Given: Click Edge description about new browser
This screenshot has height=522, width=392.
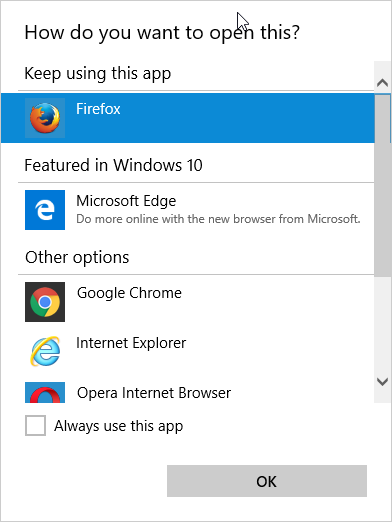Looking at the screenshot, I should (x=218, y=219).
